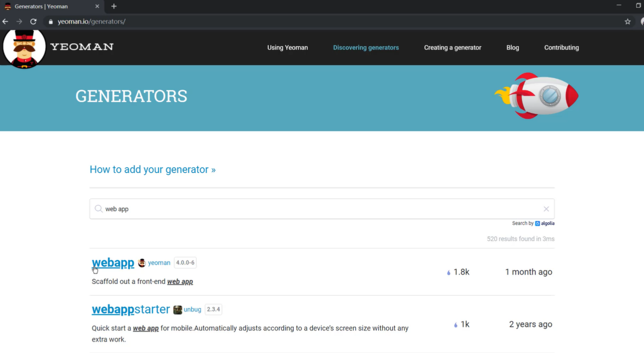Open the Using Yeoman menu item
This screenshot has height=353, width=644.
coord(288,48)
